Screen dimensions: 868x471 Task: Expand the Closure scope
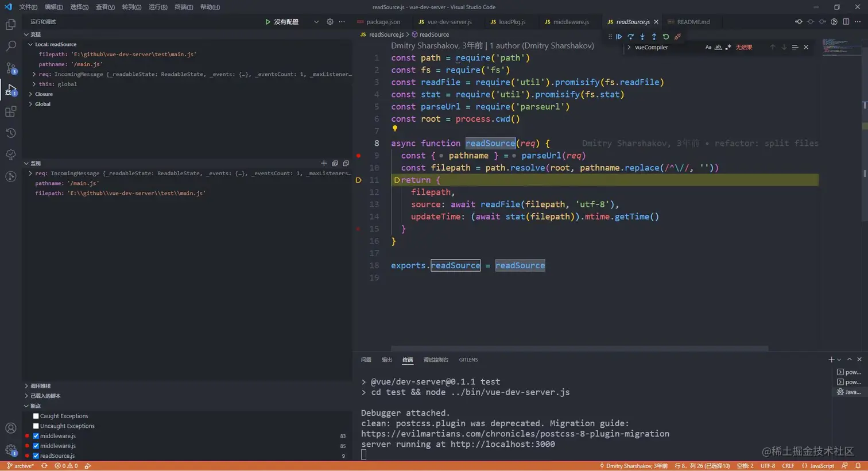point(30,94)
